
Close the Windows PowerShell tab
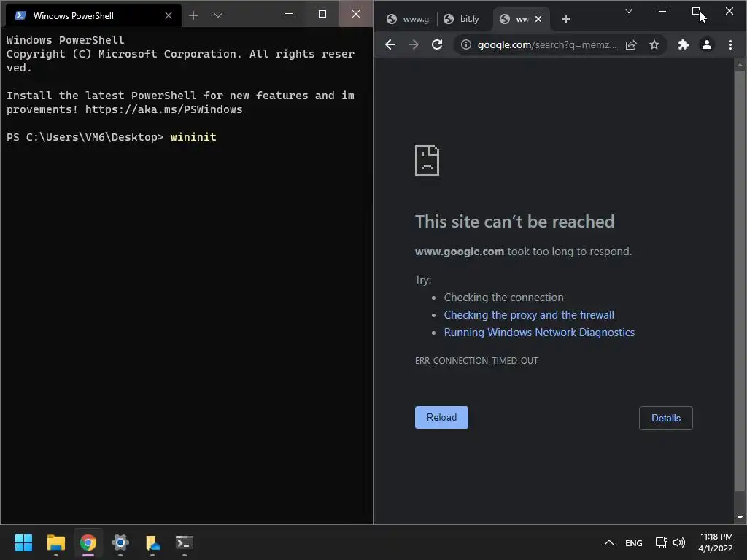coord(169,16)
